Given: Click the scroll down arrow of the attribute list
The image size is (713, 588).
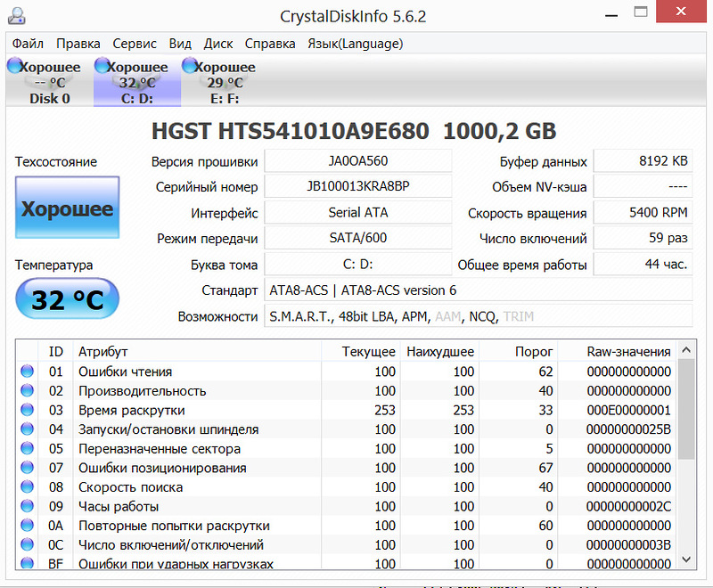Looking at the screenshot, I should [x=686, y=559].
